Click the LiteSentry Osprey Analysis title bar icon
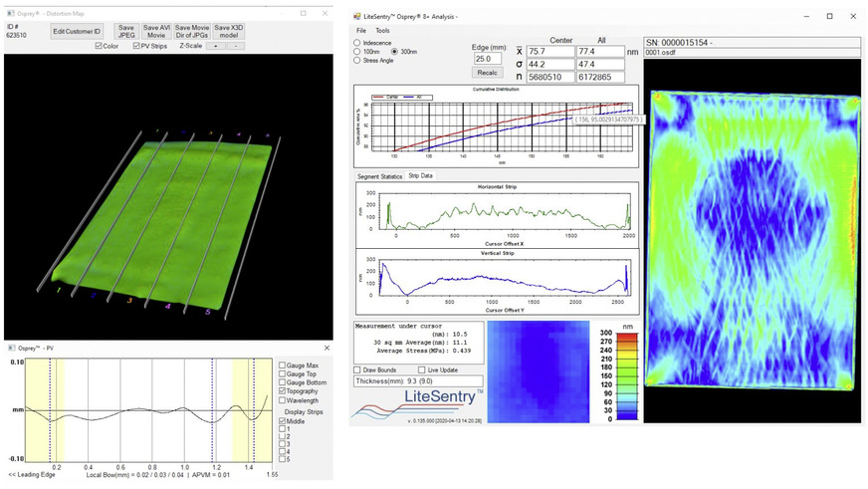The image size is (868, 489). coord(357,17)
